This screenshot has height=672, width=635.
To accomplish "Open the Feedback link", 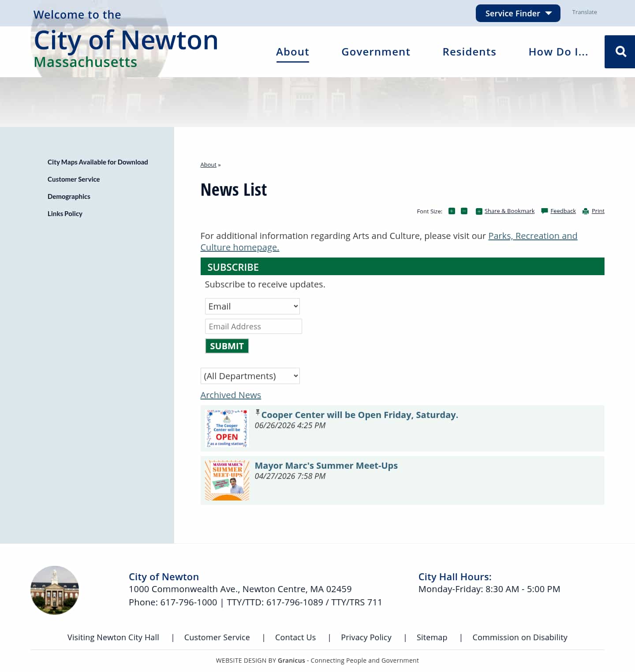I will (563, 211).
